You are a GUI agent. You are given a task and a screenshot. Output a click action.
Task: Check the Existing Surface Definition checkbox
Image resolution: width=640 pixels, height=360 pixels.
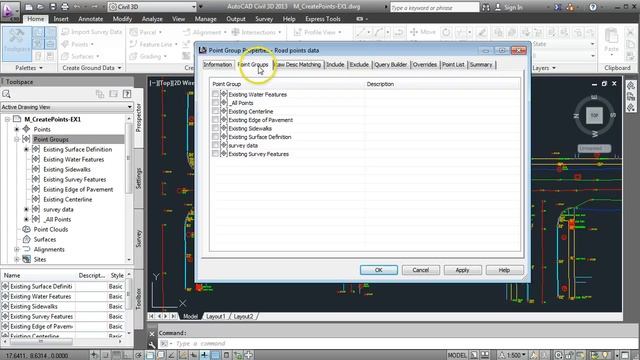pyautogui.click(x=215, y=137)
